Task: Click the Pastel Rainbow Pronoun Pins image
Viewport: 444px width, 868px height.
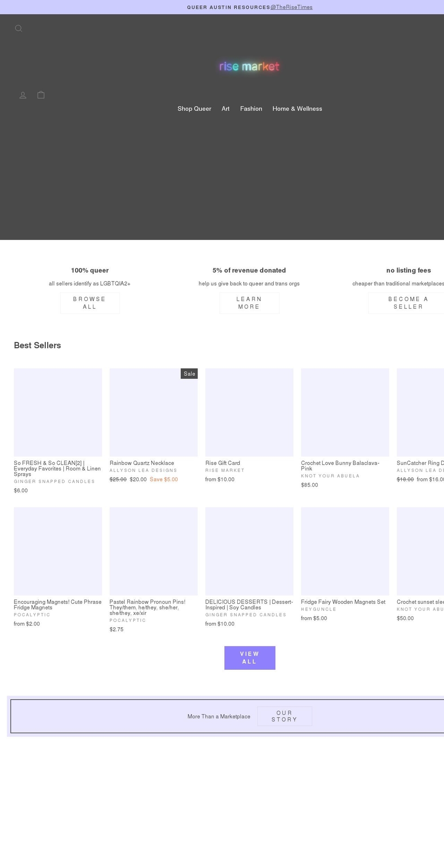Action: [x=154, y=551]
